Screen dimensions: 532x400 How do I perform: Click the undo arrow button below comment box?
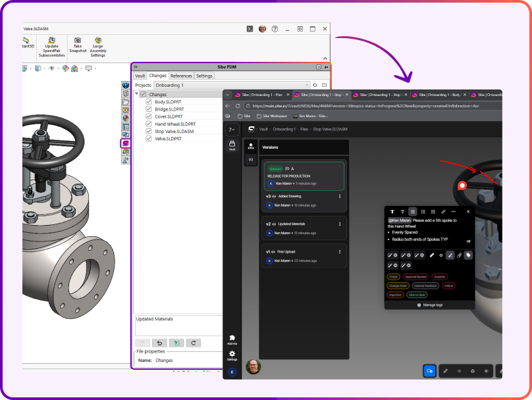(159, 343)
